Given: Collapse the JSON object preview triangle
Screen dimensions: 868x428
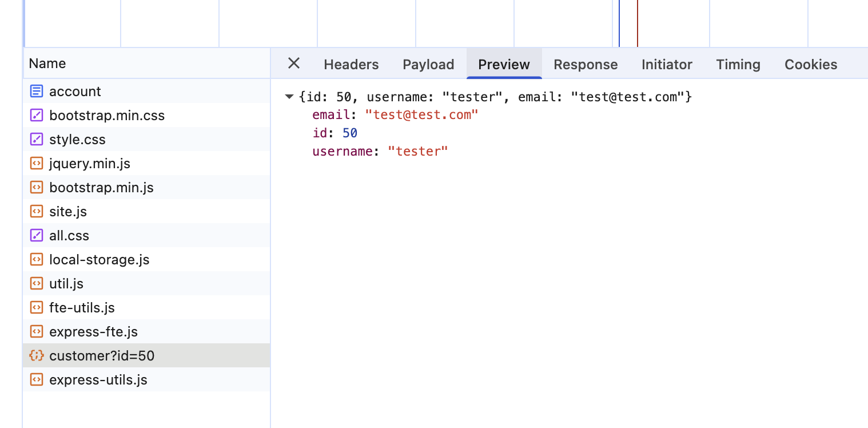Looking at the screenshot, I should 289,97.
